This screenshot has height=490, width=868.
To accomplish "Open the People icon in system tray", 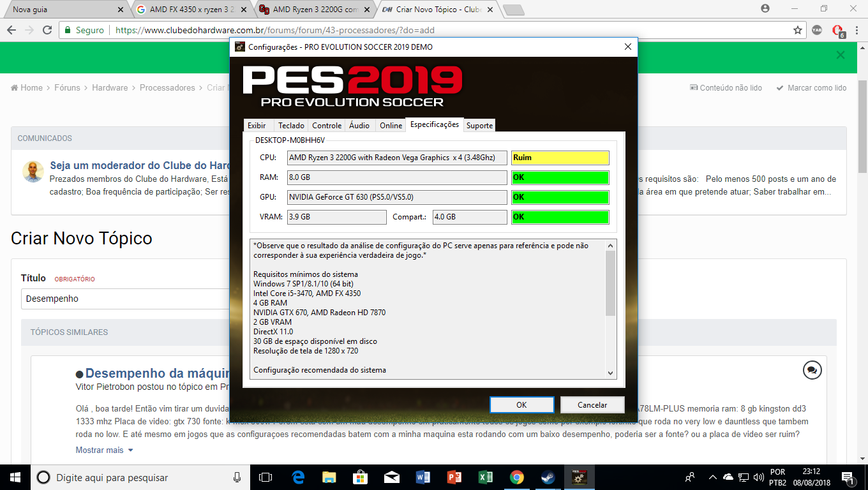I will click(690, 477).
